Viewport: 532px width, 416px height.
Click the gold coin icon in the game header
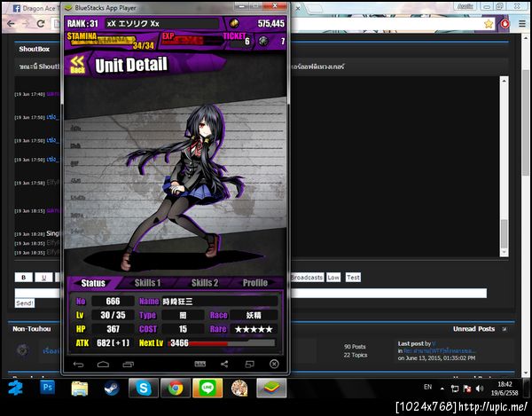pyautogui.click(x=234, y=23)
